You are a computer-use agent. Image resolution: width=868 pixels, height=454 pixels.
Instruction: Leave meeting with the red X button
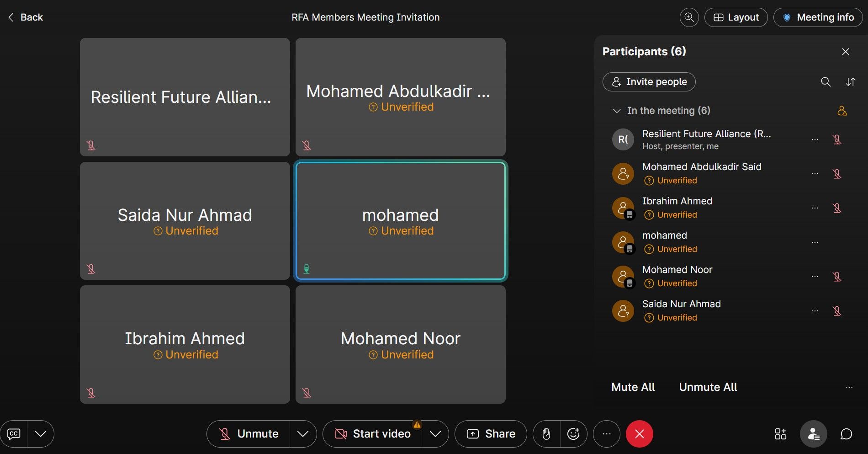[x=640, y=434]
